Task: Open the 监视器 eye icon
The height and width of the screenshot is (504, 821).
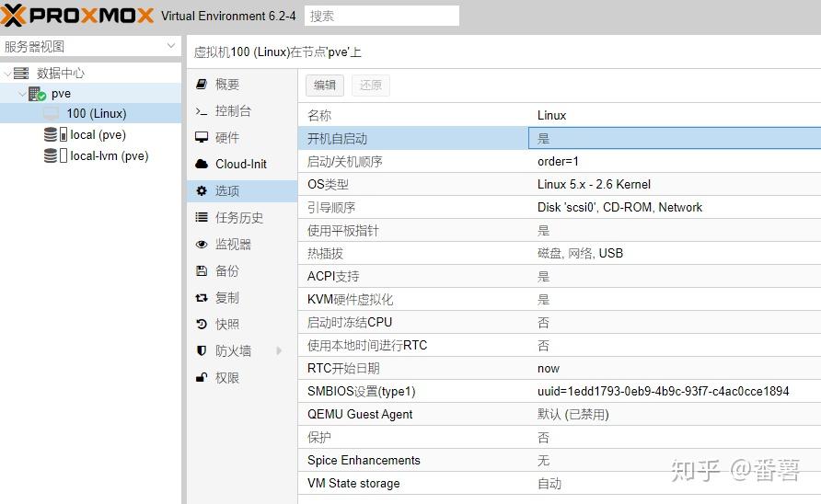Action: point(202,245)
